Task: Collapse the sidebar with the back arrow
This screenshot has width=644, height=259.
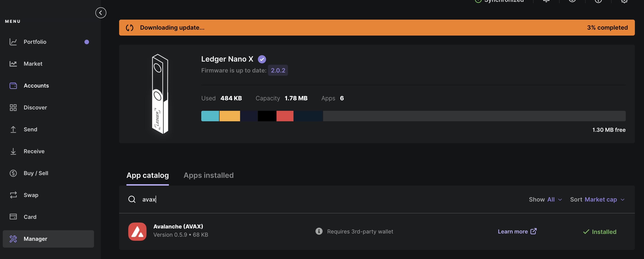Action: pos(101,13)
